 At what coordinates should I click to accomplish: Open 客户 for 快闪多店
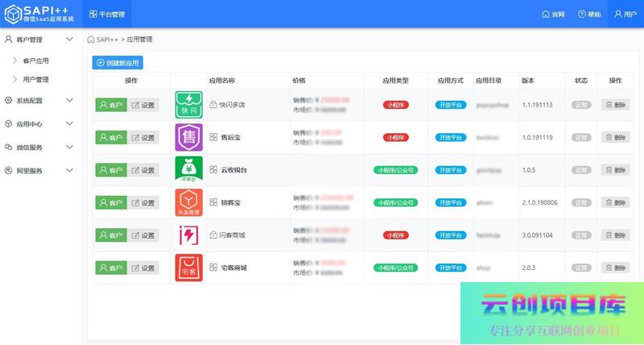tap(111, 105)
